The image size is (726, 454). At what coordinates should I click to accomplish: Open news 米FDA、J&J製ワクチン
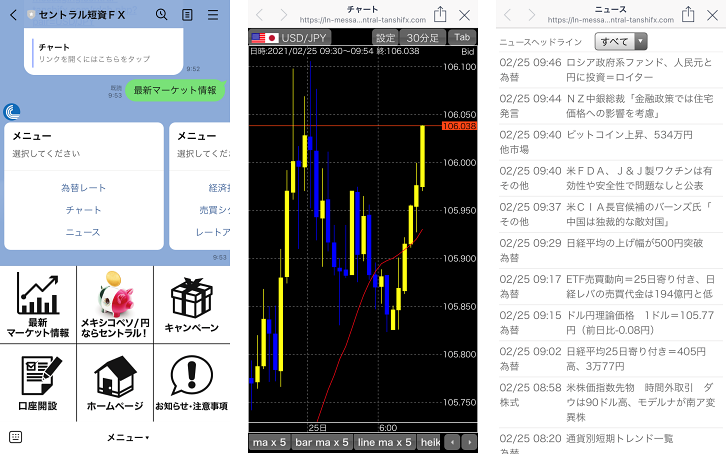(611, 178)
